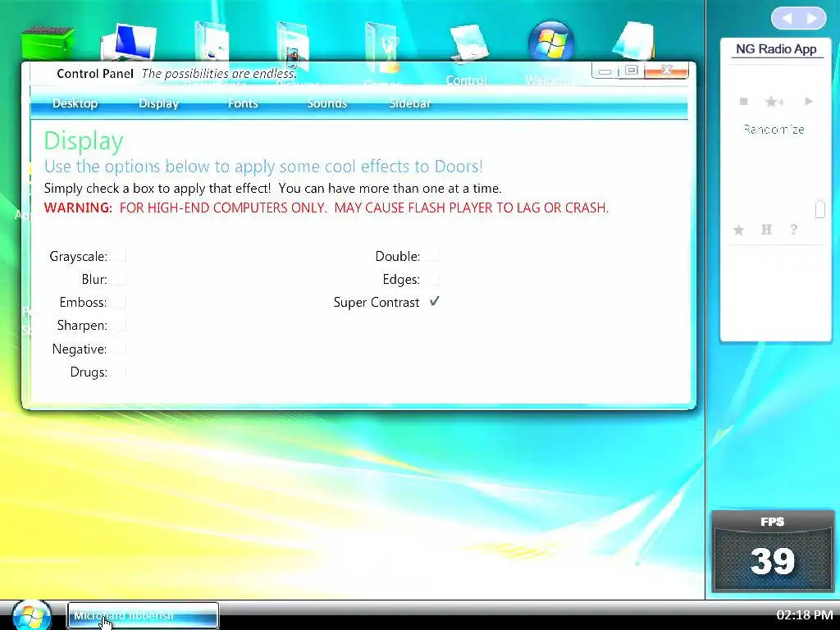Image resolution: width=840 pixels, height=630 pixels.
Task: Open the H history icon in radio app
Action: (x=767, y=230)
